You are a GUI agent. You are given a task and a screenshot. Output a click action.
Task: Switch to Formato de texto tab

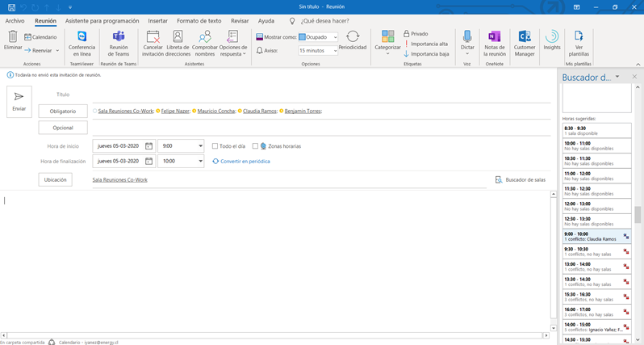(199, 21)
